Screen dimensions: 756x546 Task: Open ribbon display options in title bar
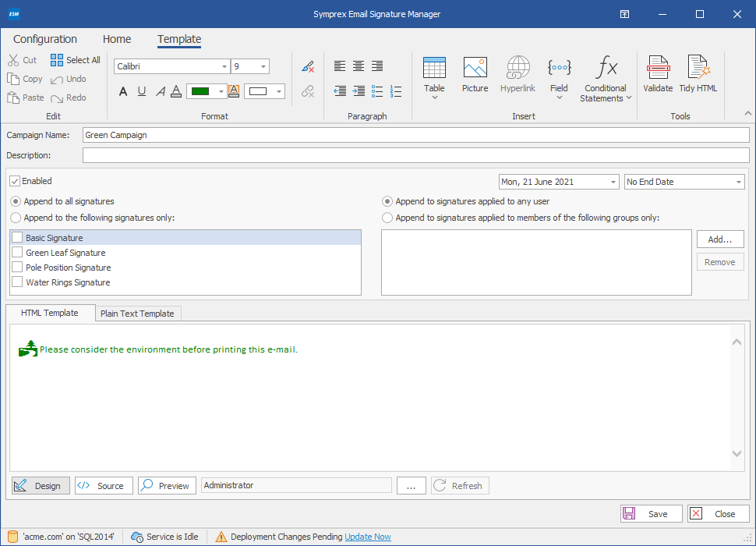(x=624, y=14)
